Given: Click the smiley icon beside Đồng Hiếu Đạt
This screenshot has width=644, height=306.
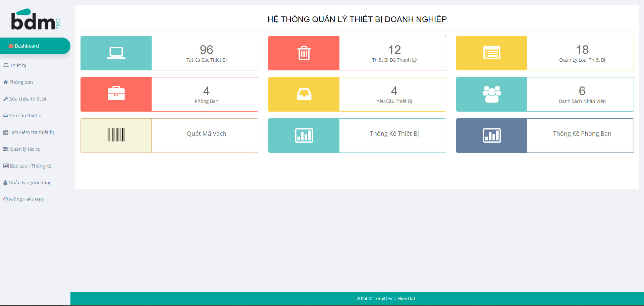Looking at the screenshot, I should point(5,199).
